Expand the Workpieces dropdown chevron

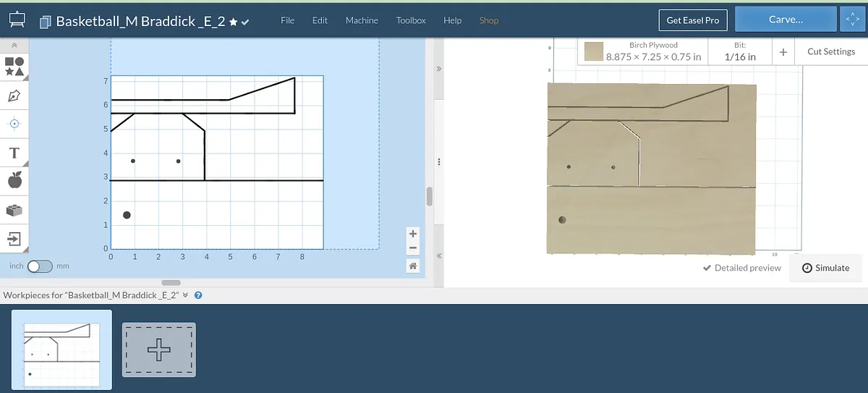(x=185, y=295)
